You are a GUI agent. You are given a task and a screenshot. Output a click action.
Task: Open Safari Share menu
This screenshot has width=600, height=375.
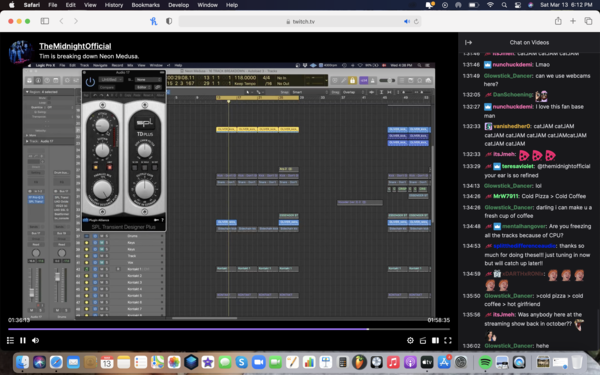coord(558,21)
